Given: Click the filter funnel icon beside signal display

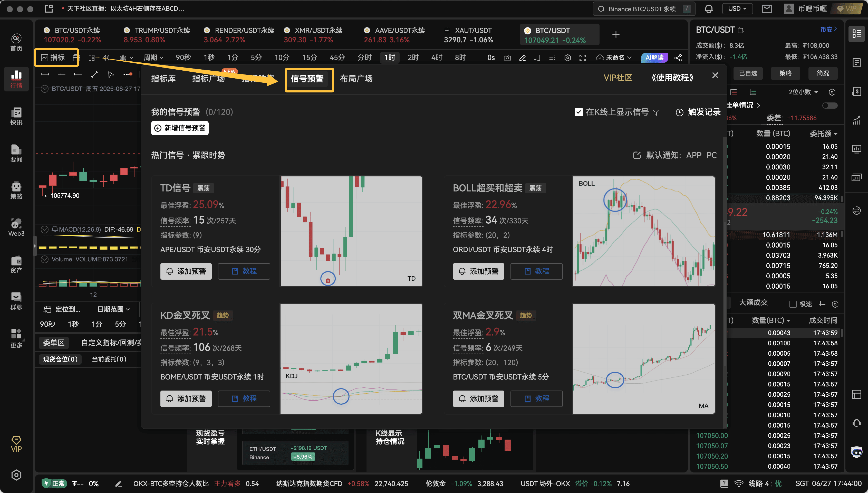Looking at the screenshot, I should click(656, 112).
